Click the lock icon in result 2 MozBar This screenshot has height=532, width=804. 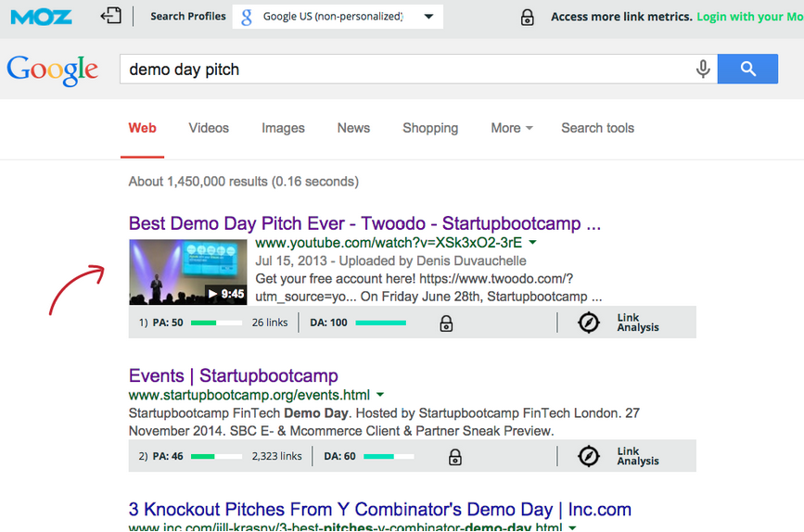coord(454,457)
